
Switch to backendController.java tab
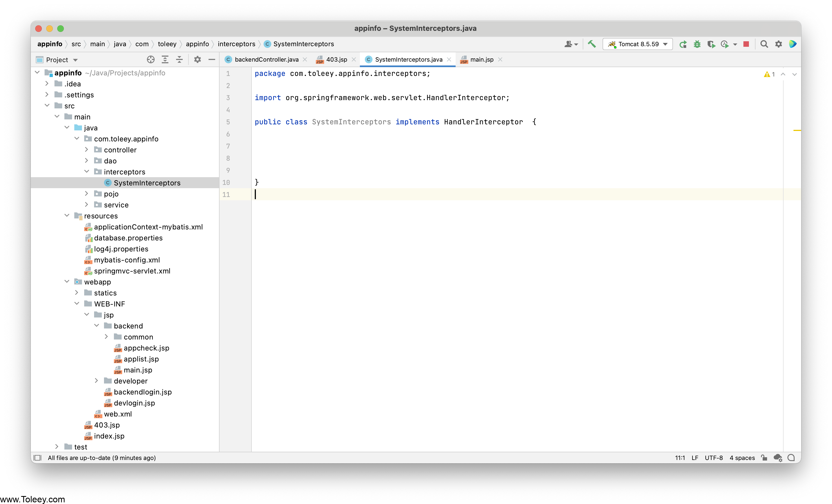(x=266, y=60)
